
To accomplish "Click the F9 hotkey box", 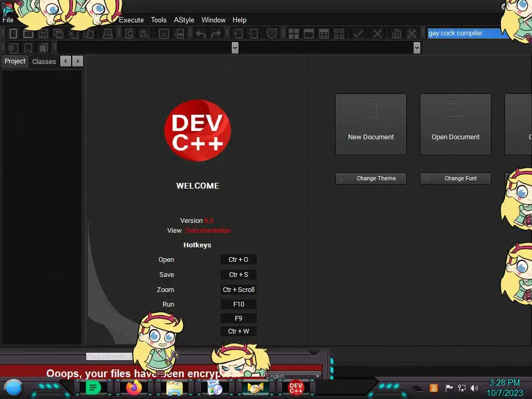I will [x=238, y=318].
